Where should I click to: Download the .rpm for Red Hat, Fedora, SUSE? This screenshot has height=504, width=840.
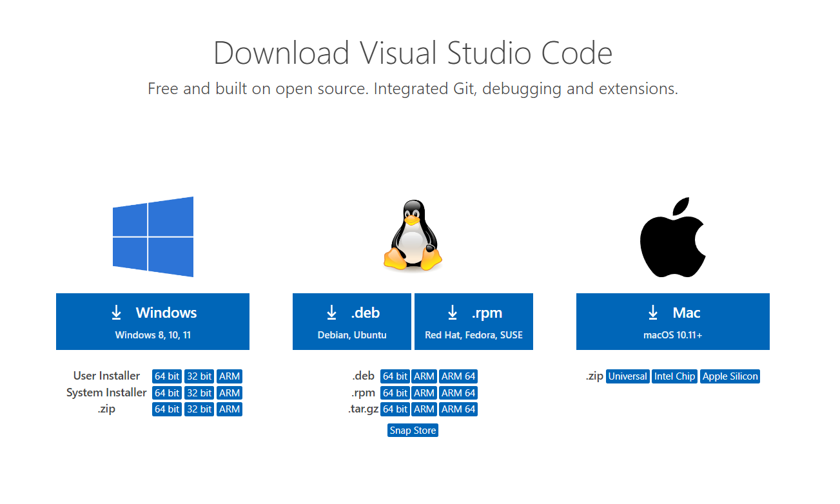pos(473,321)
